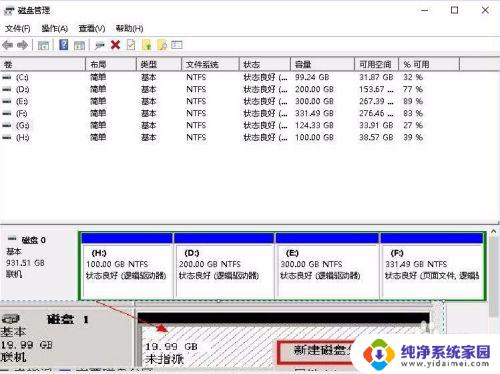Select the (H:) volume row label
The height and width of the screenshot is (374, 500).
pyautogui.click(x=22, y=137)
